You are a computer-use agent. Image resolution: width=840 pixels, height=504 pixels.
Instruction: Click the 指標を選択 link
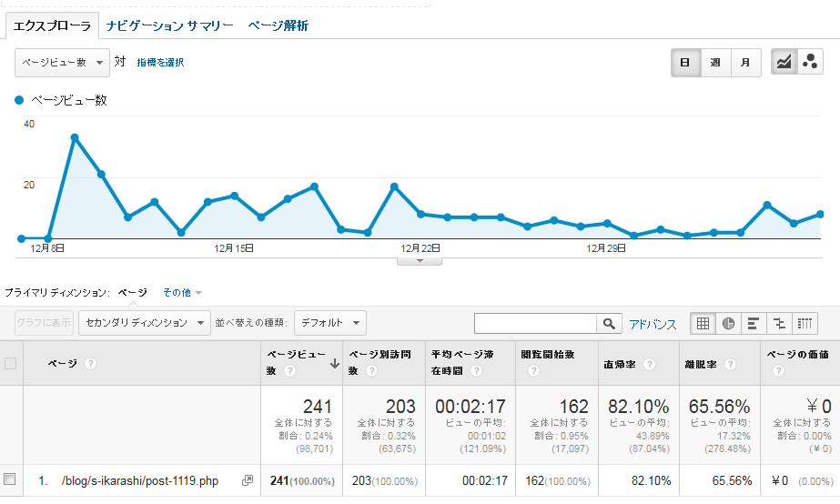pyautogui.click(x=160, y=63)
